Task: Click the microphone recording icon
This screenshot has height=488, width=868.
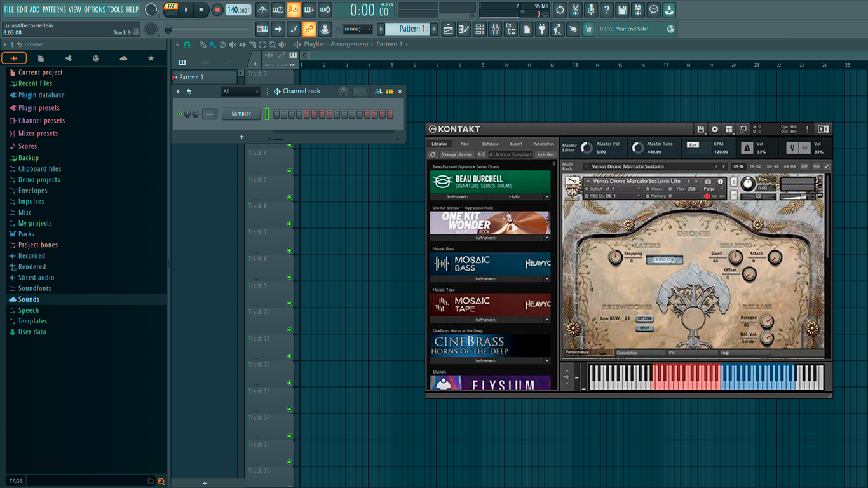Action: click(591, 10)
